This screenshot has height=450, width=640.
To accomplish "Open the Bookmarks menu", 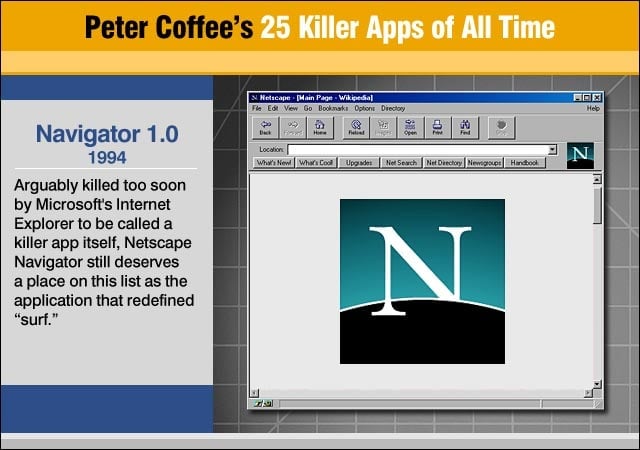I will click(x=333, y=108).
